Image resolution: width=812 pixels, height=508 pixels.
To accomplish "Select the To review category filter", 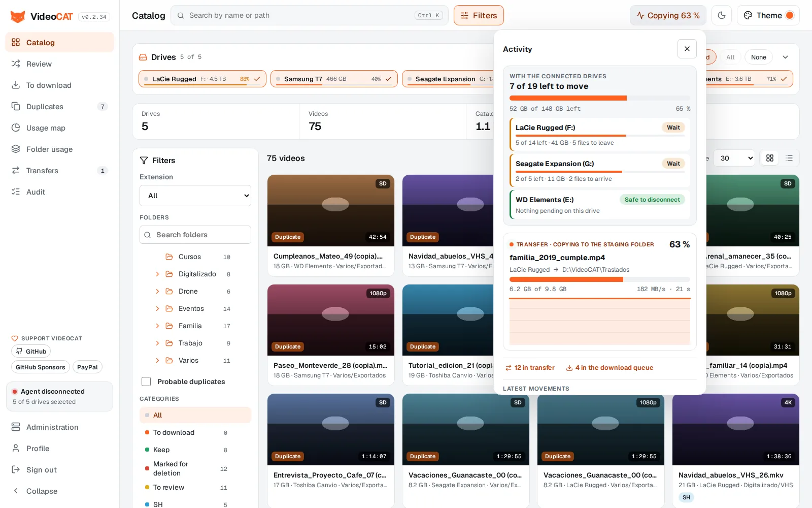I will click(195, 487).
